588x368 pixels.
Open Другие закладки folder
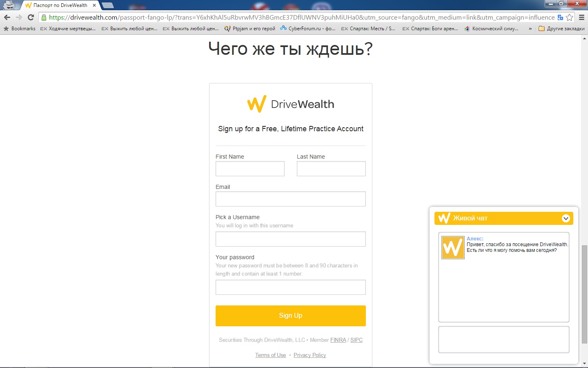(x=561, y=29)
